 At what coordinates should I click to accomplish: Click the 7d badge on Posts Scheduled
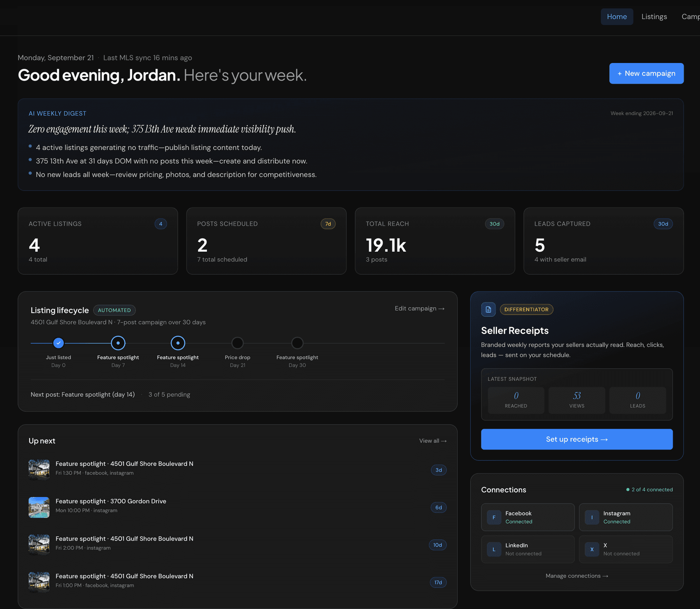tap(328, 224)
